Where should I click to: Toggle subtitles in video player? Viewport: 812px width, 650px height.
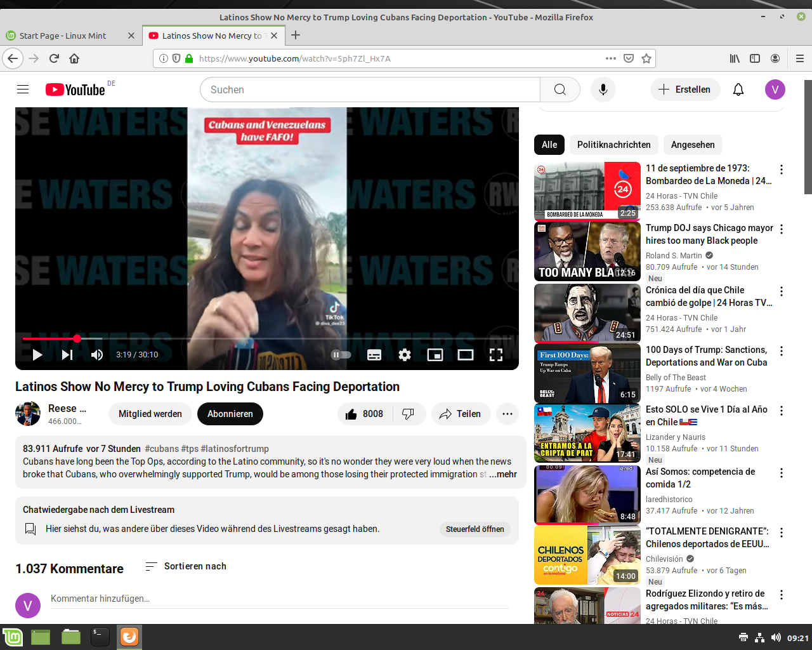click(x=374, y=355)
